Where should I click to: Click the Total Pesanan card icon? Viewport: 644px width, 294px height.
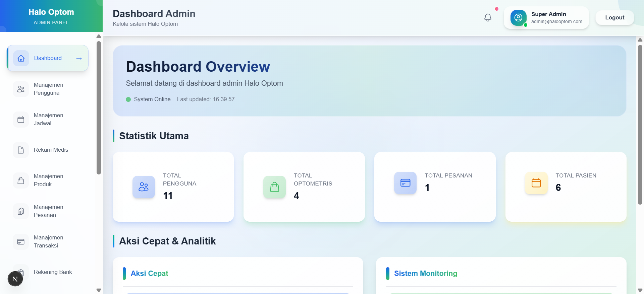click(406, 183)
